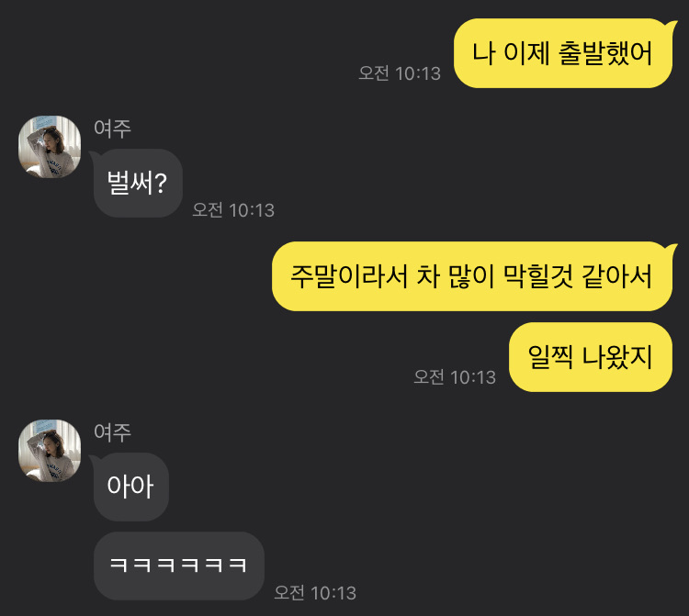Tap the 여주 name label above "벌써?"
689x616 pixels.
tap(112, 129)
